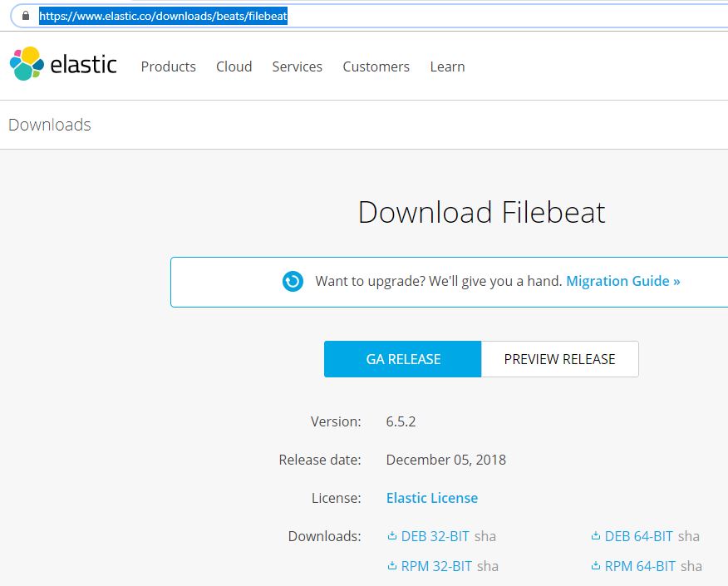Open the Customers menu
This screenshot has width=728, height=586.
pyautogui.click(x=376, y=66)
